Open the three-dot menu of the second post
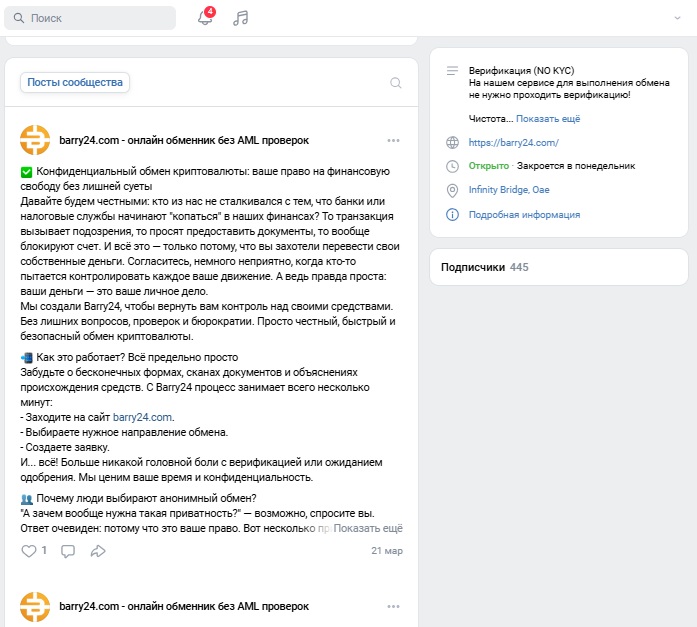Image resolution: width=697 pixels, height=627 pixels. (393, 607)
